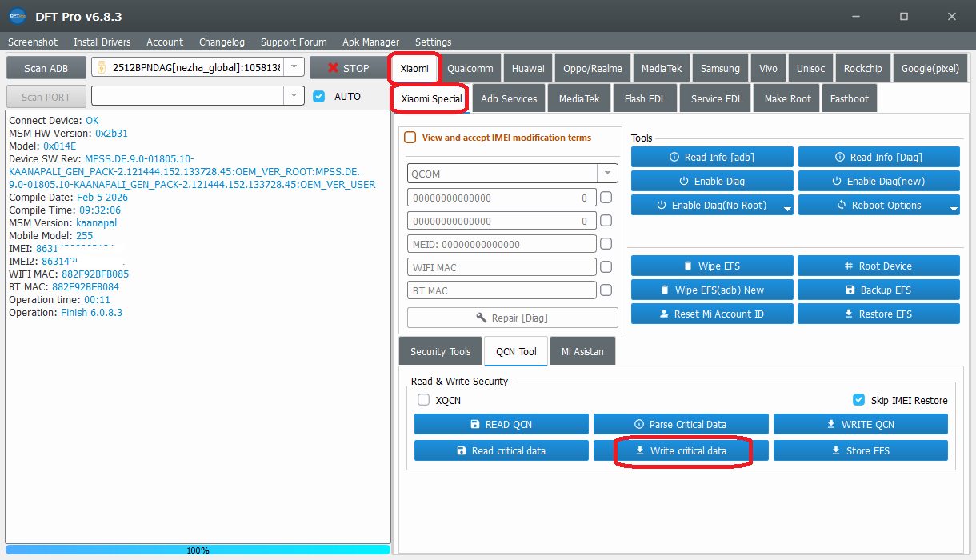The height and width of the screenshot is (560, 976).
Task: Click the Scan ADB button
Action: coord(46,68)
